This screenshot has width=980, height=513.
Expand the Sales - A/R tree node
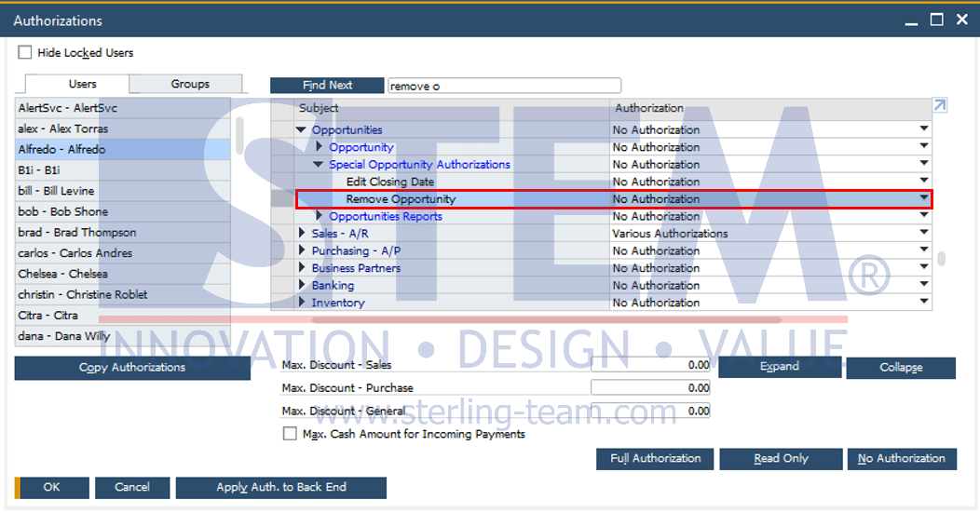(301, 234)
